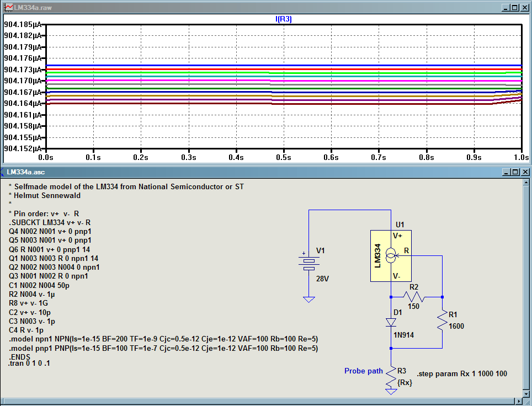532x406 pixels.
Task: Click the '.tran 0 1 0 .1' directive
Action: pyautogui.click(x=29, y=364)
